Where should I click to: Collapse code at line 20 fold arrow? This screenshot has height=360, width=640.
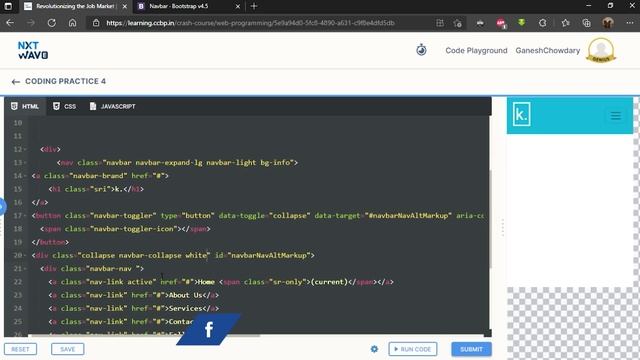25,255
